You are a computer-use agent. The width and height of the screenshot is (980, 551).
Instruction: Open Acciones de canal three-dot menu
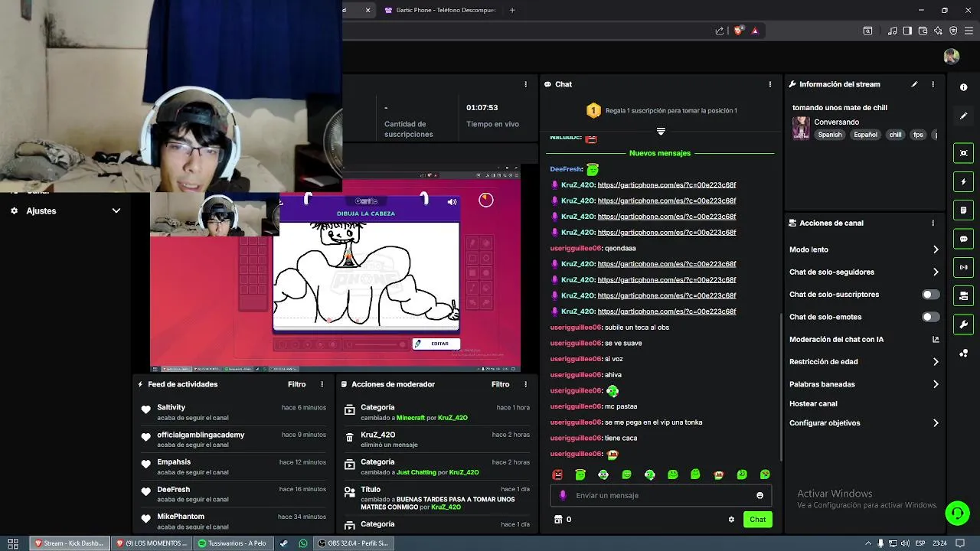coord(933,223)
